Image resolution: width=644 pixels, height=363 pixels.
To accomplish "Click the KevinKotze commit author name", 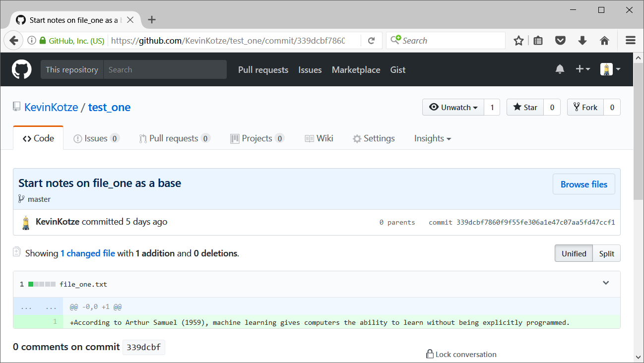I will (x=58, y=222).
